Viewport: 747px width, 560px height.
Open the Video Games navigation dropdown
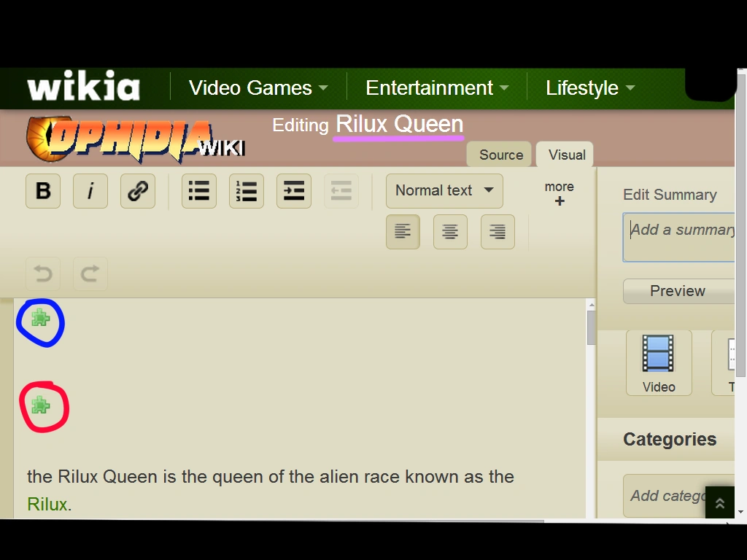coord(257,87)
